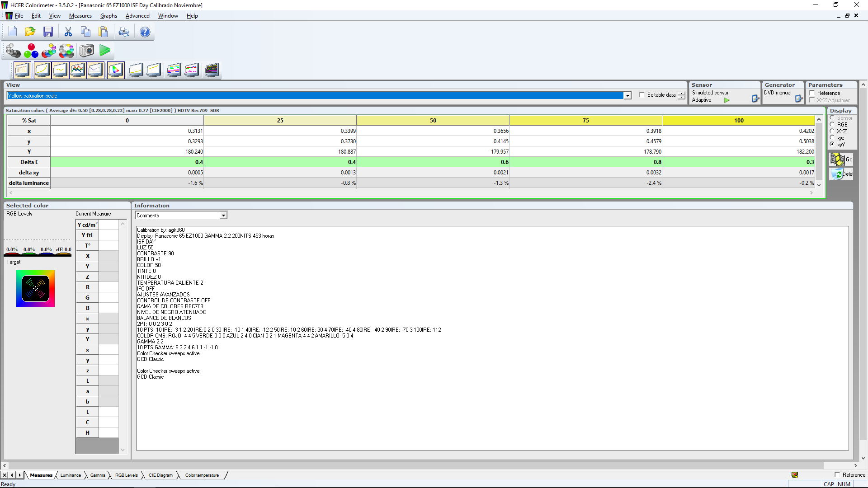Click the print icon in toolbar
Viewport: 868px width, 488px height.
[x=123, y=32]
